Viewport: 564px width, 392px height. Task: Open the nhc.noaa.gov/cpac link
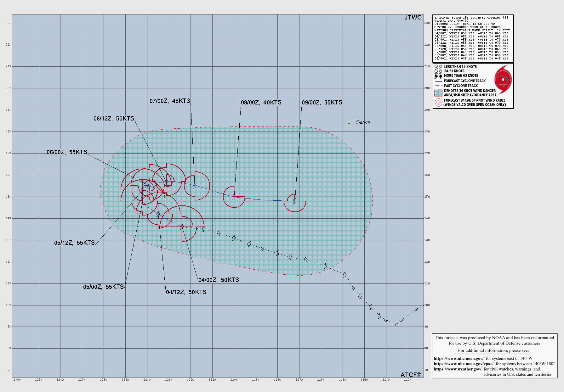point(464,364)
